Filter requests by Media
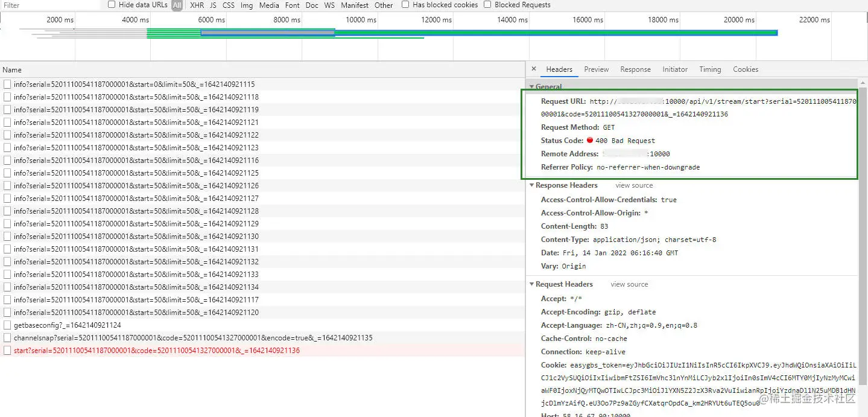The width and height of the screenshot is (868, 417). (269, 5)
